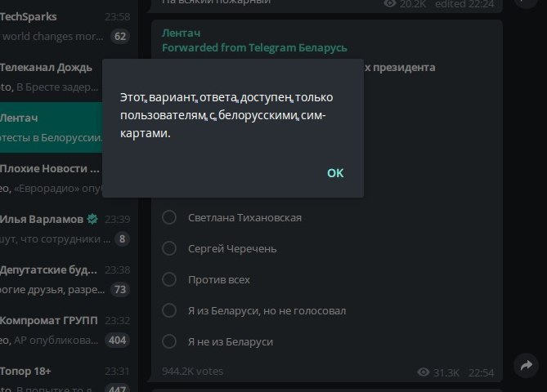Open the Forwarded from Telegram Беларусь link
Screen dimensions: 547x392
(254, 47)
